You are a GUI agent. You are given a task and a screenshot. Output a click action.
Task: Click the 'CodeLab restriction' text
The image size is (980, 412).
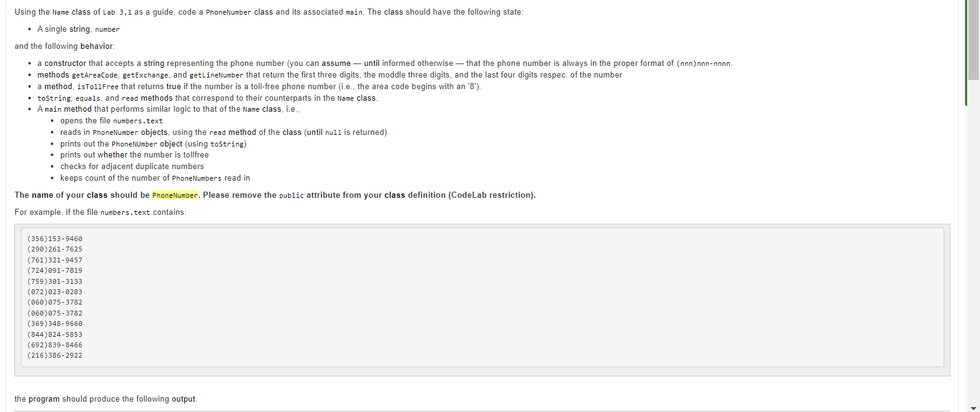pyautogui.click(x=492, y=195)
